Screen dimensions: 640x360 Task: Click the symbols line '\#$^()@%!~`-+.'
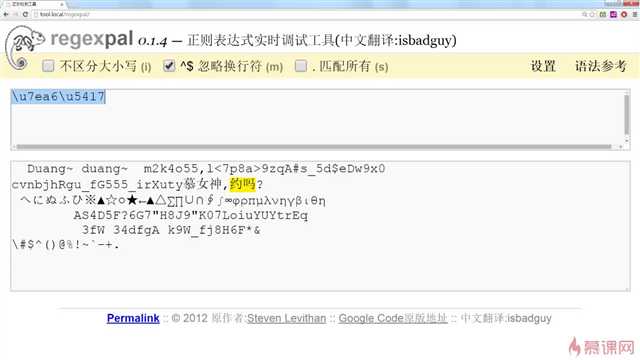coord(65,245)
